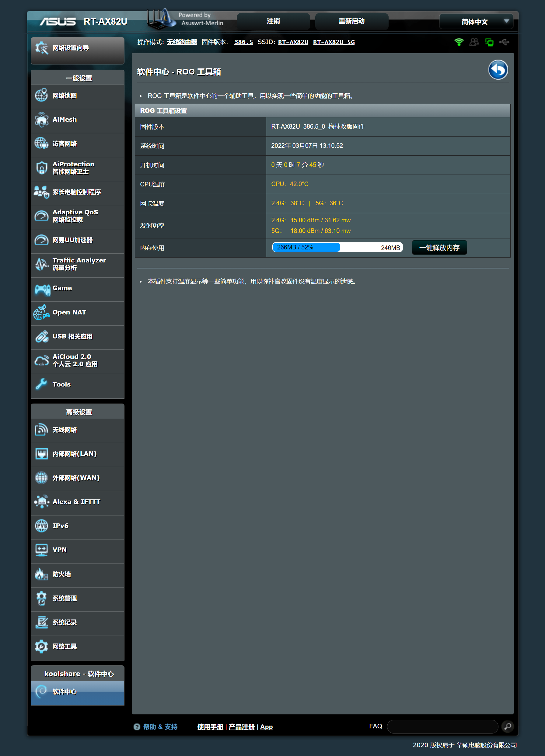Click the green WiFi status icon

pyautogui.click(x=459, y=42)
